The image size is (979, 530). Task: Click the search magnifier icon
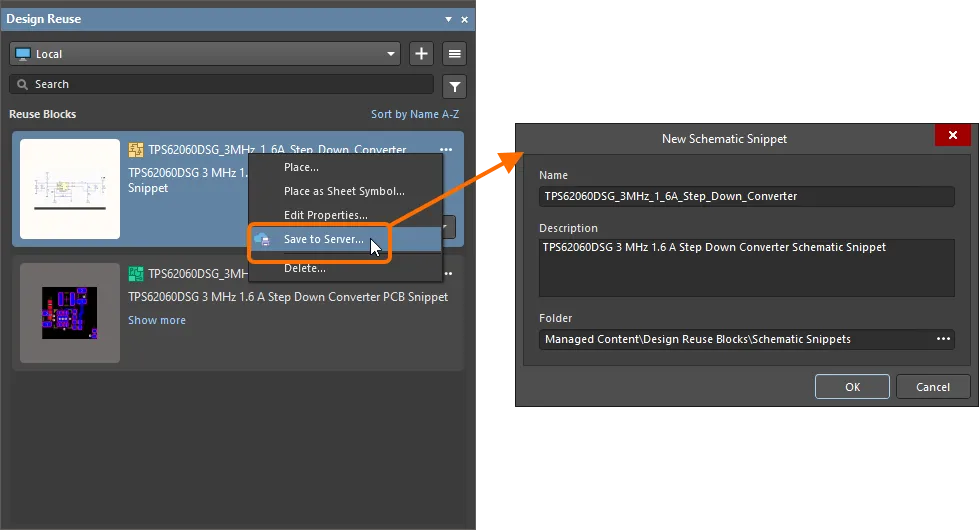pyautogui.click(x=22, y=84)
